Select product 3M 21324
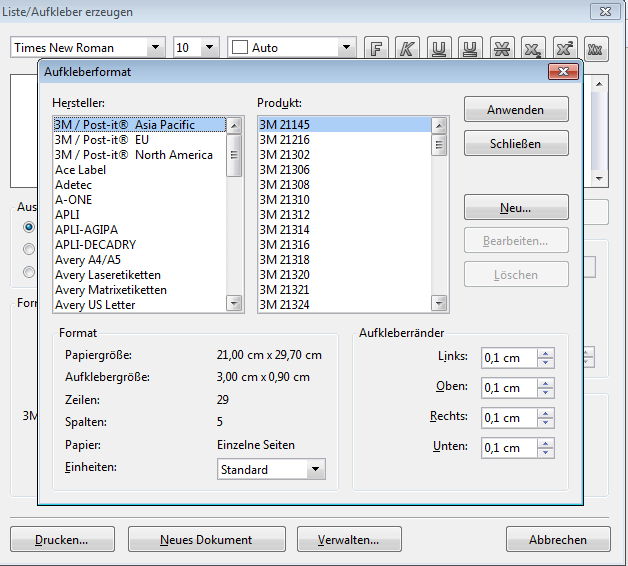This screenshot has height=566, width=628. tap(345, 305)
